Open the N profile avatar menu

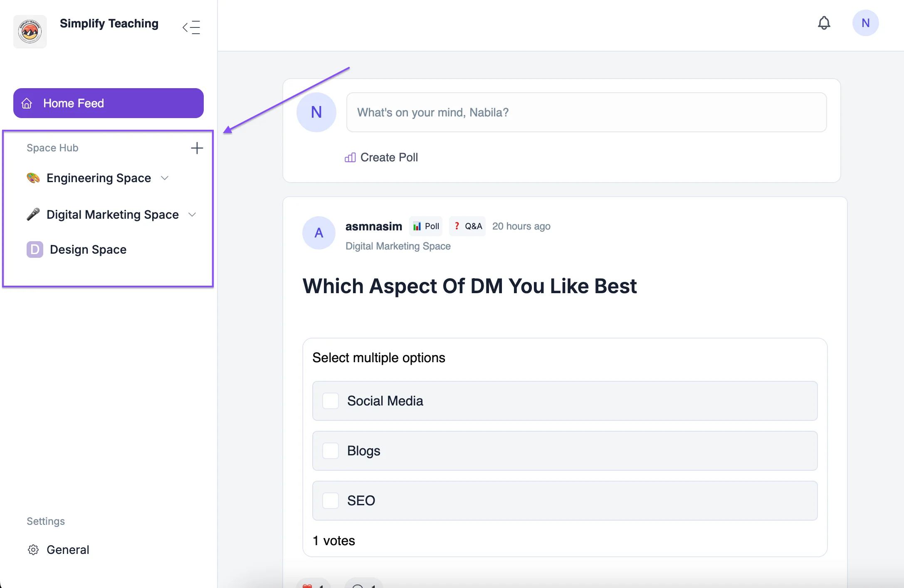click(865, 23)
